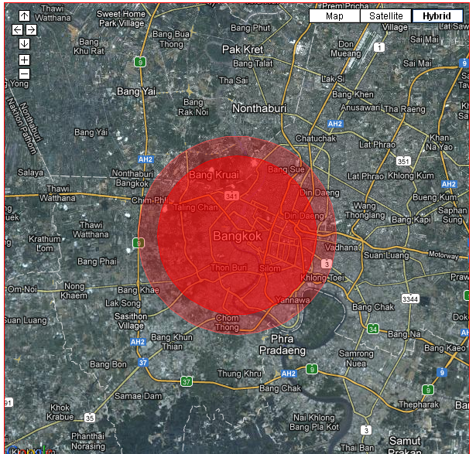Click the Sasithon Village label

coord(131,321)
